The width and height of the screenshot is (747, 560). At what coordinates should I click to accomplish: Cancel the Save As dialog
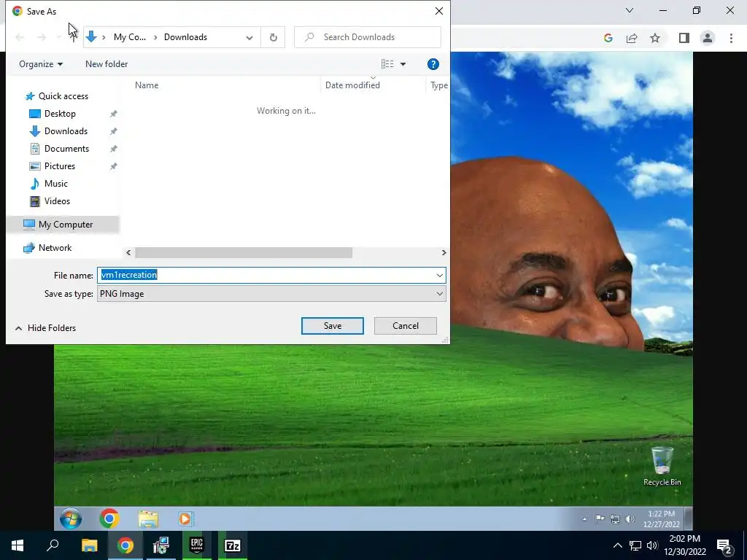(x=406, y=326)
